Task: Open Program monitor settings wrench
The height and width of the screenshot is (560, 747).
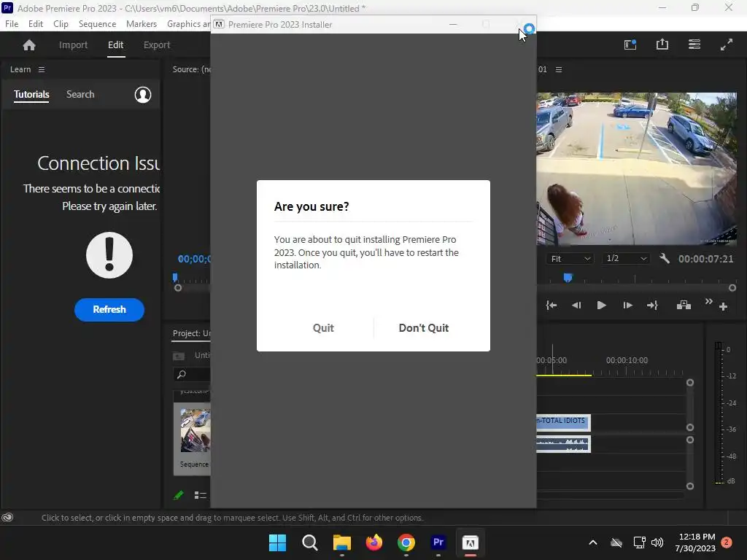Action: point(664,259)
